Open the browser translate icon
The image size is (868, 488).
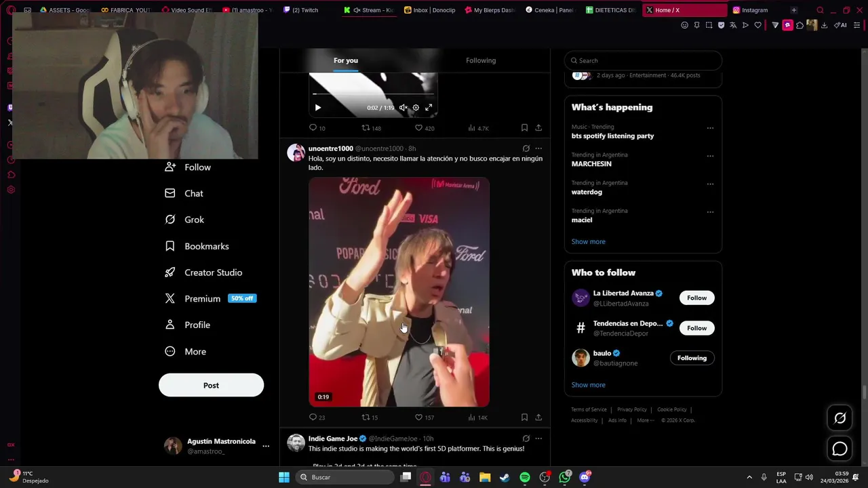pyautogui.click(x=733, y=25)
